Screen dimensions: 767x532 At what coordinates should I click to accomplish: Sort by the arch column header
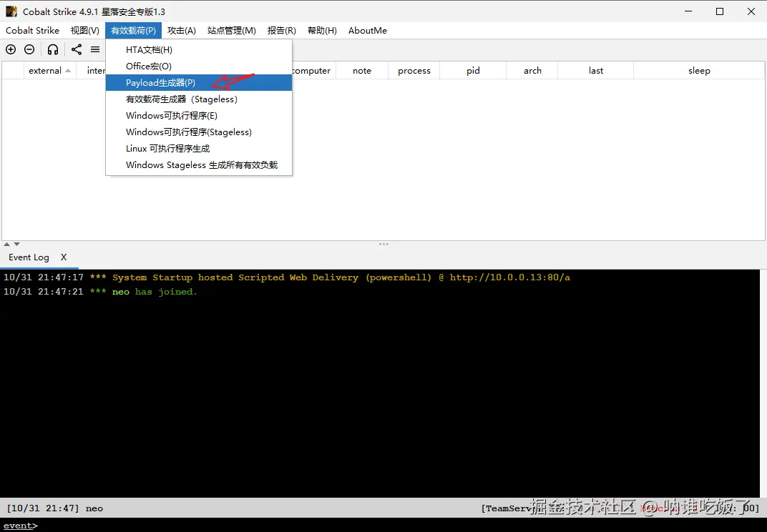point(532,70)
